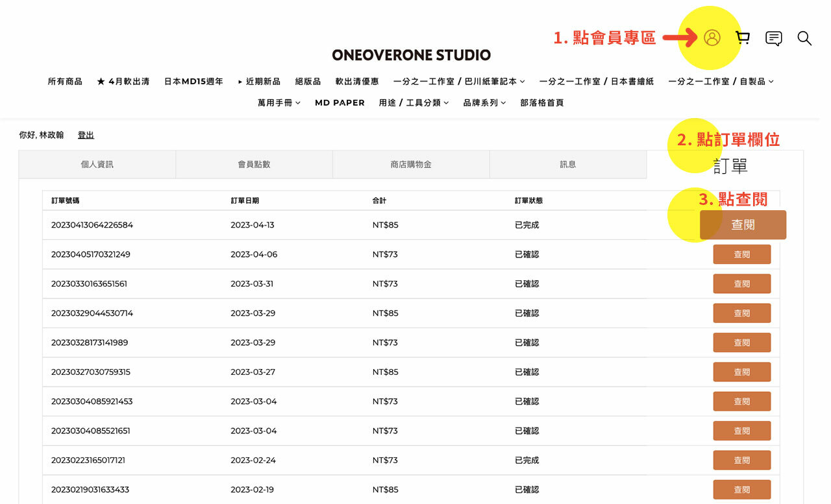
Task: Switch to 會員點數 tab
Action: [254, 165]
